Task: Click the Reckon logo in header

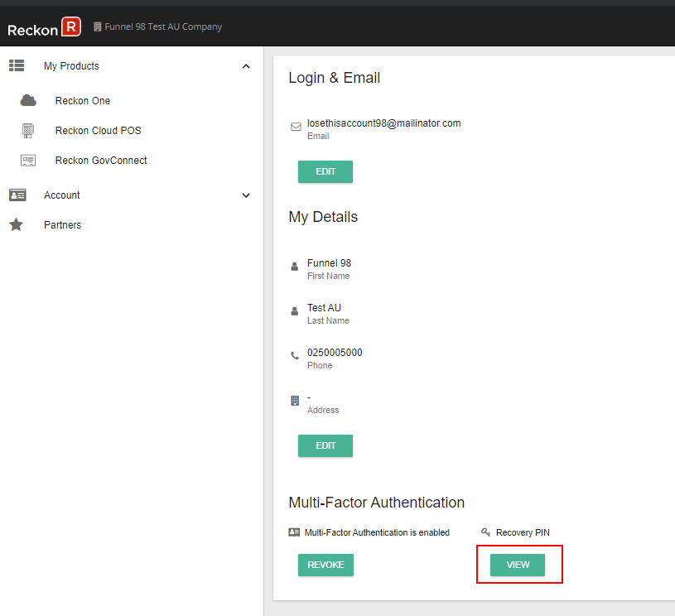Action: pos(44,28)
